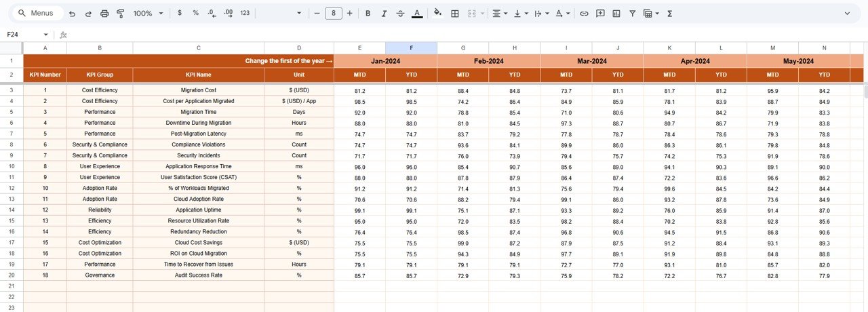Viewport: 868px width, 312px height.
Task: Toggle italic formatting
Action: pos(384,14)
